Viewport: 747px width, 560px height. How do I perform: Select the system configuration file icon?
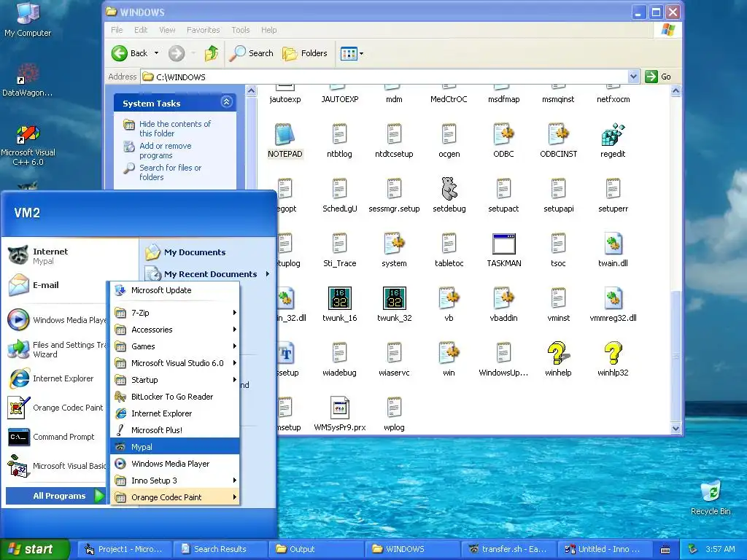pyautogui.click(x=395, y=244)
